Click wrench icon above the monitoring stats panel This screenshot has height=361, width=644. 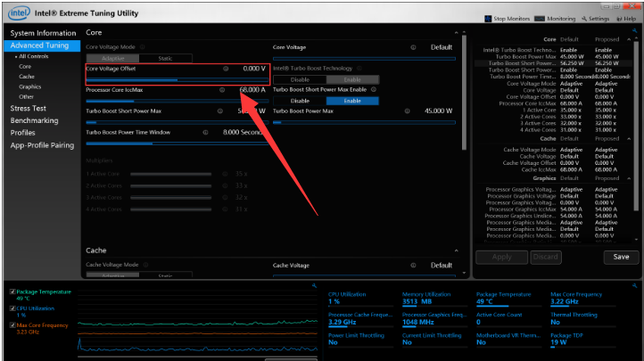[x=634, y=285]
